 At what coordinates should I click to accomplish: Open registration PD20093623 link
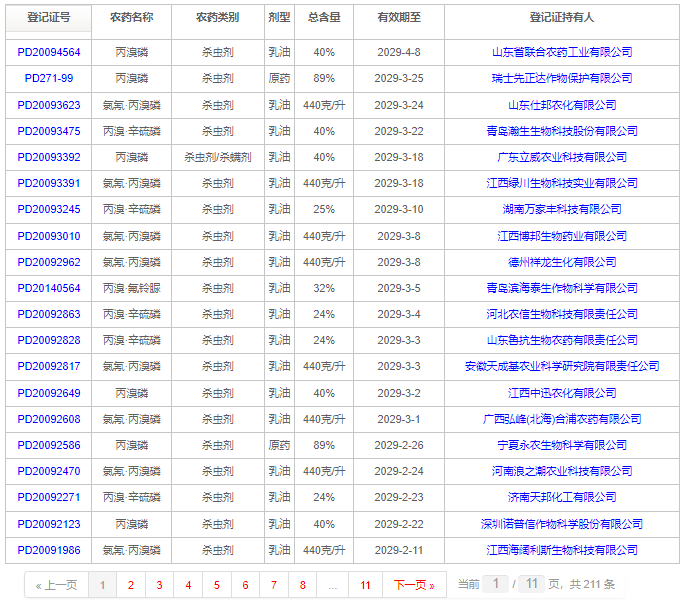49,106
